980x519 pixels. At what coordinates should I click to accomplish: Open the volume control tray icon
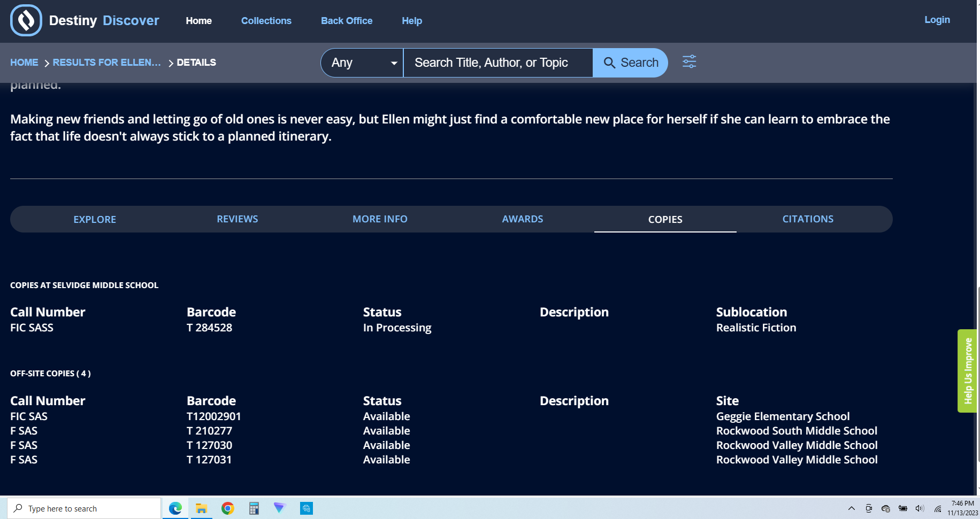tap(920, 508)
